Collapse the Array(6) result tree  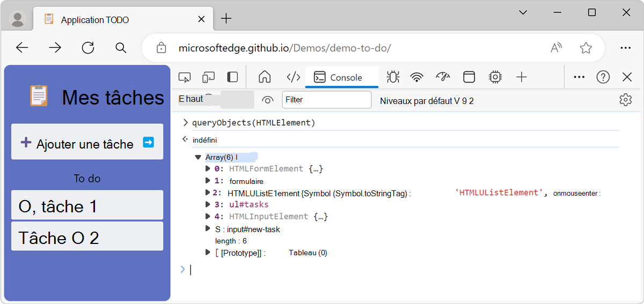(x=198, y=158)
